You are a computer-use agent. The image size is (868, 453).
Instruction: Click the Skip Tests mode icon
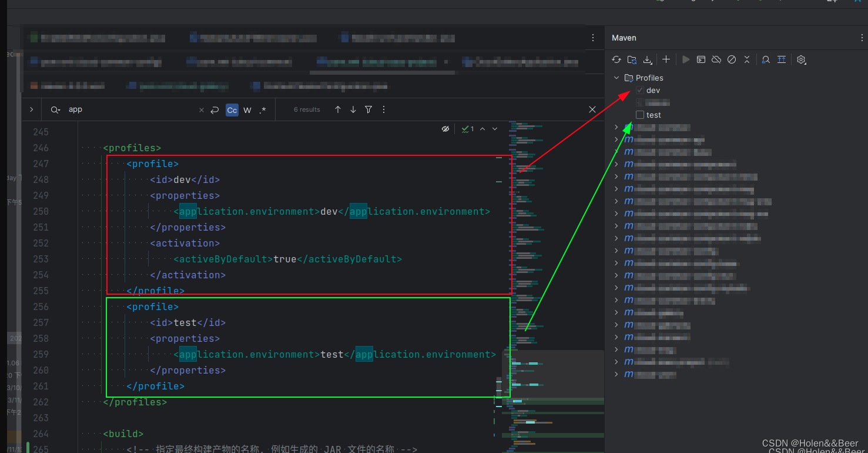[x=731, y=59]
